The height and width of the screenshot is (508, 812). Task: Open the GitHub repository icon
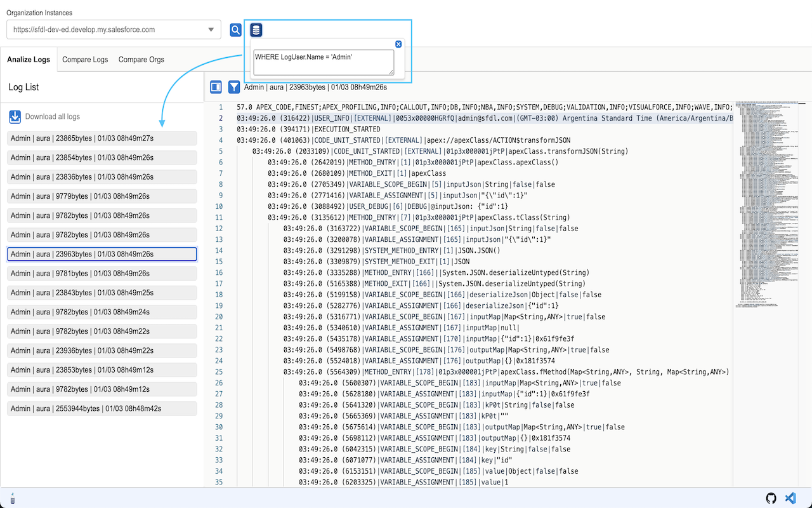pyautogui.click(x=771, y=498)
